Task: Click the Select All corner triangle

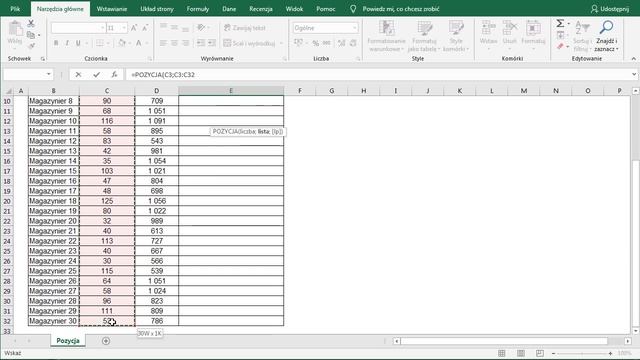Action: [8, 91]
